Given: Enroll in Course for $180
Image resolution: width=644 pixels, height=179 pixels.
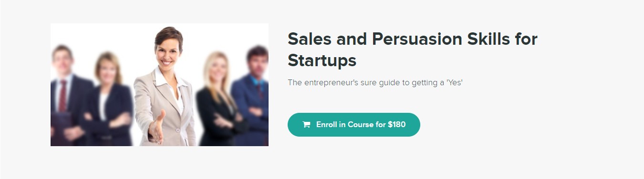Looking at the screenshot, I should click(x=354, y=125).
